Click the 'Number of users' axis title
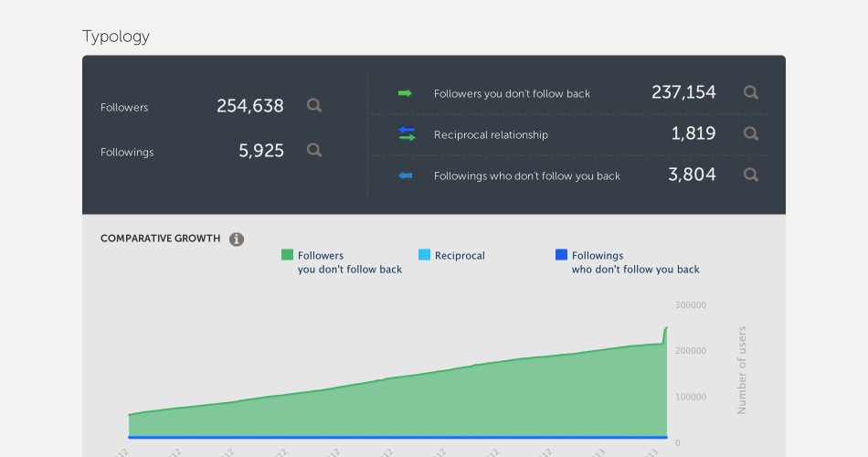This screenshot has height=457, width=868. (742, 370)
